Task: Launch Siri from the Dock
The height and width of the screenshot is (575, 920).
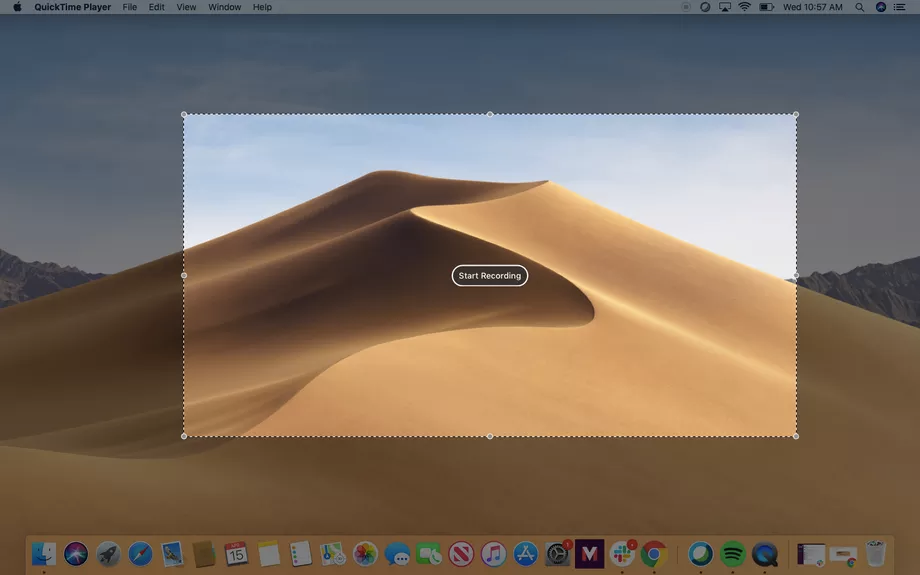Action: [x=76, y=554]
